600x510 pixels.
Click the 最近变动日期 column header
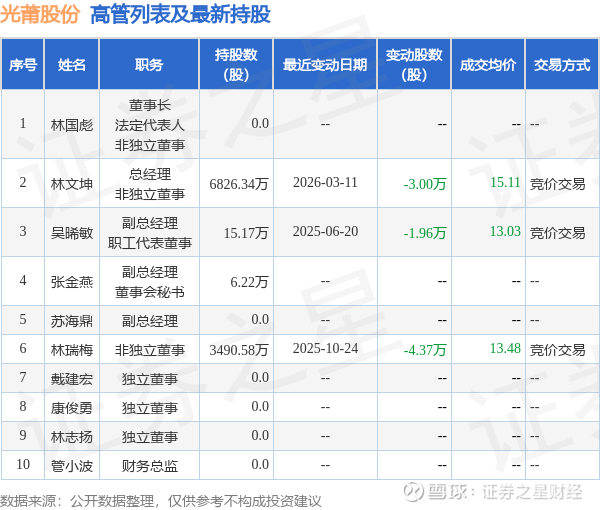(x=325, y=65)
